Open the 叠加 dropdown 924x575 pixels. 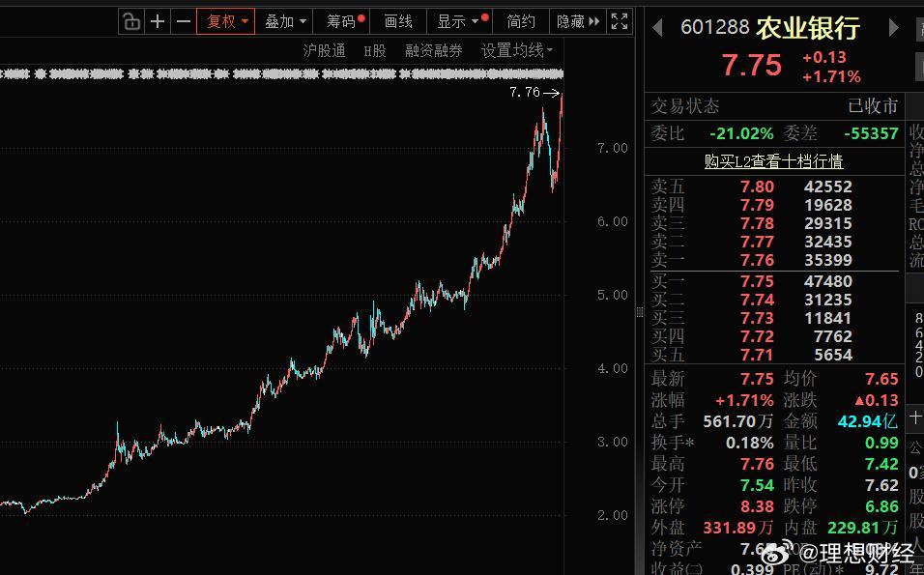coord(285,22)
